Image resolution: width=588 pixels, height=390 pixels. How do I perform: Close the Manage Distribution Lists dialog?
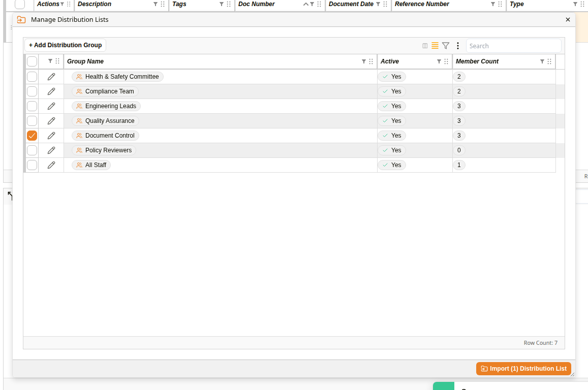click(x=568, y=19)
